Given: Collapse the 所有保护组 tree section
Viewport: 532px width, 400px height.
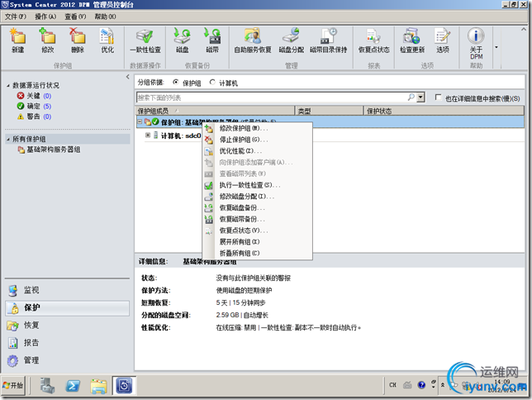Looking at the screenshot, I should click(x=7, y=139).
